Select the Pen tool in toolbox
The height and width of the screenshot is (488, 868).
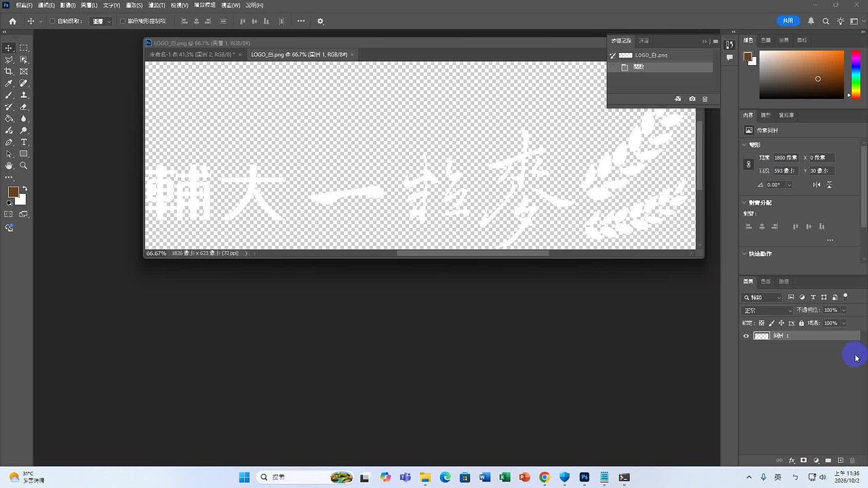pos(9,142)
